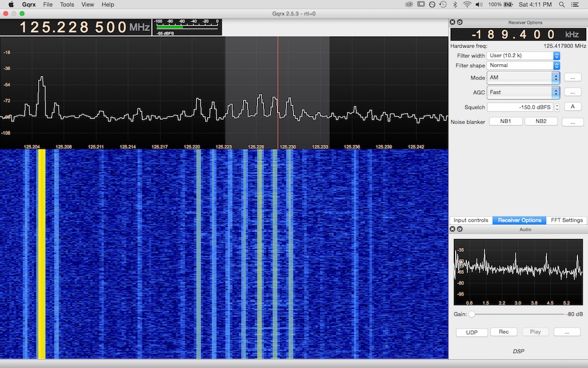The width and height of the screenshot is (588, 368).
Task: Open the Mode dropdown set to AM
Action: pos(523,78)
